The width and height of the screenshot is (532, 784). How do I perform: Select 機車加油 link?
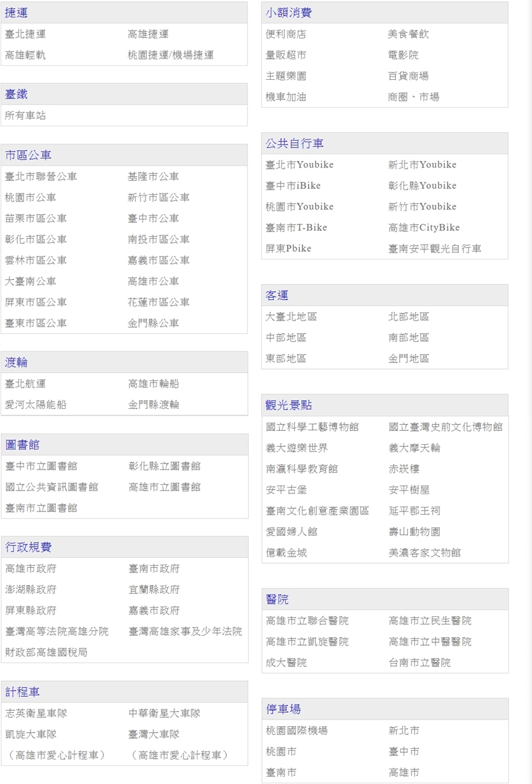[286, 98]
